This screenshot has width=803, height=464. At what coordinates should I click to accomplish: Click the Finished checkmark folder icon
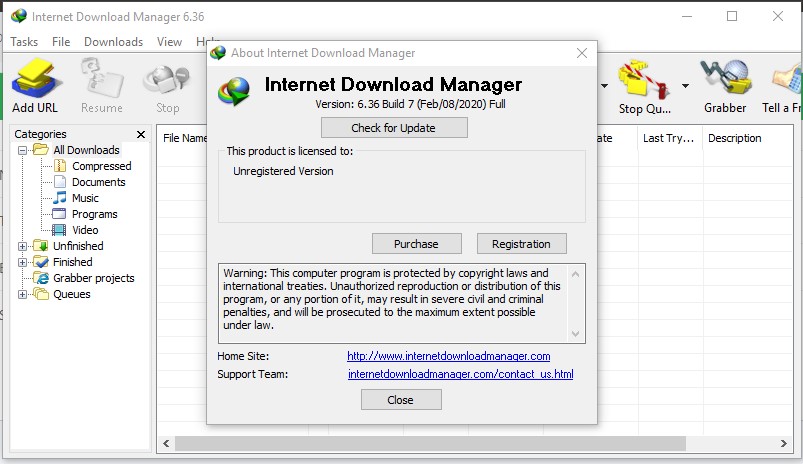coord(41,262)
